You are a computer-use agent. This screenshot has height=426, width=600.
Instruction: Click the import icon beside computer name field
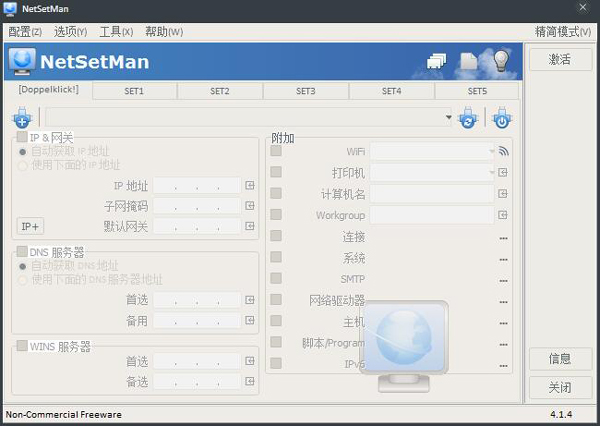(x=503, y=194)
